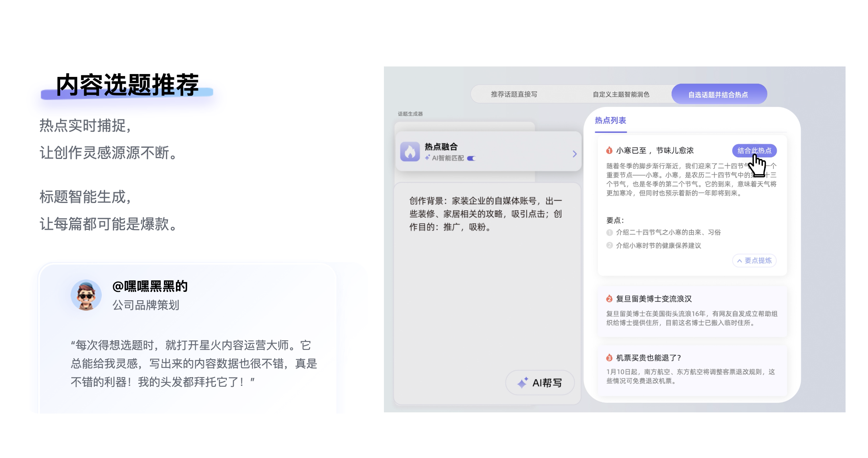The height and width of the screenshot is (458, 868).
Task: Click the 要点提炼 collapse chevron
Action: coord(739,261)
